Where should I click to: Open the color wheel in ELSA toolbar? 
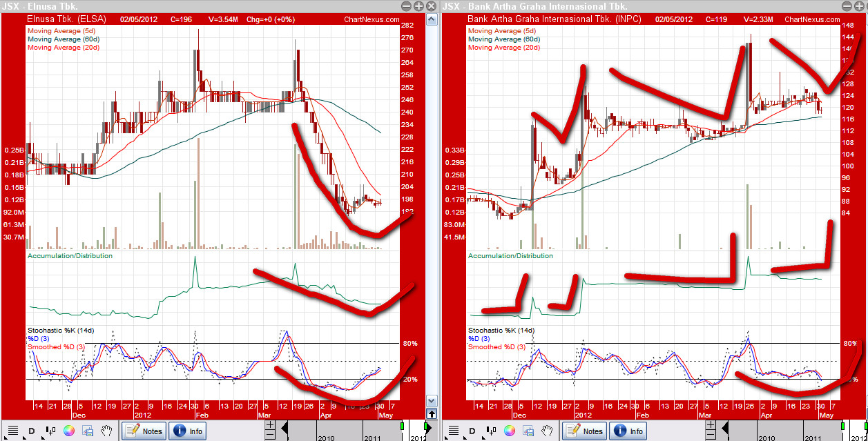[68, 431]
